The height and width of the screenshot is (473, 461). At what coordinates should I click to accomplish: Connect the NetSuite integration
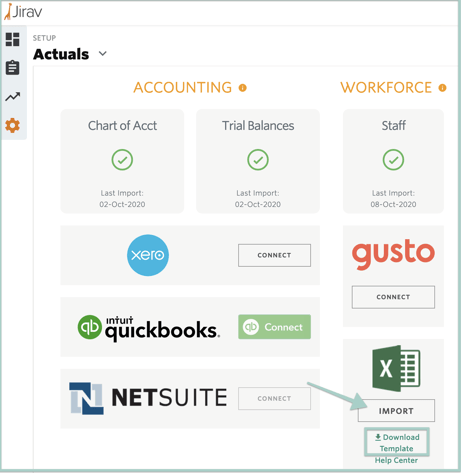274,398
